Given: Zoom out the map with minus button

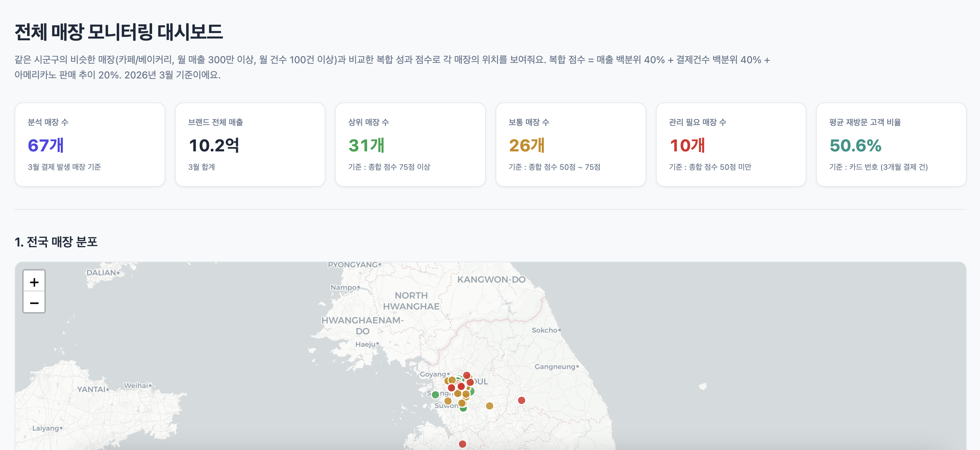Looking at the screenshot, I should [x=34, y=303].
